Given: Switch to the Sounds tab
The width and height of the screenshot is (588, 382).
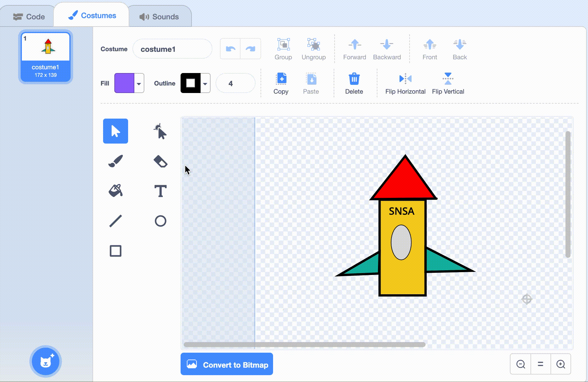Looking at the screenshot, I should pos(159,17).
